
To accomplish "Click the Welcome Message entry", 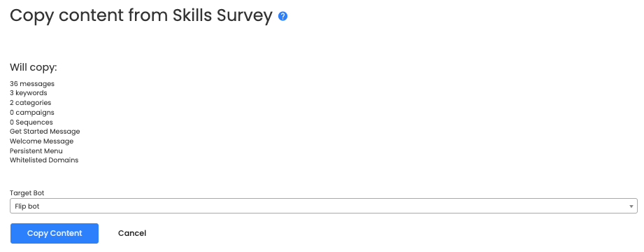I will [x=41, y=141].
